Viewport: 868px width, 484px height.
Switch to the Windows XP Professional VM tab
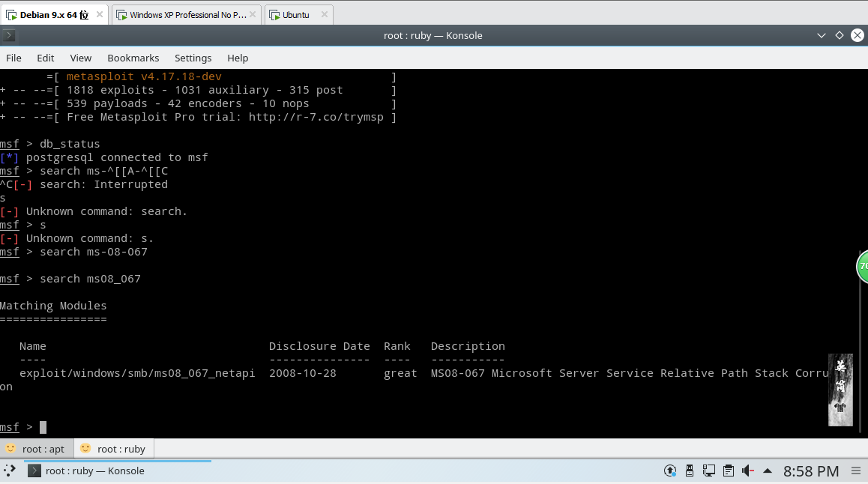(x=187, y=15)
